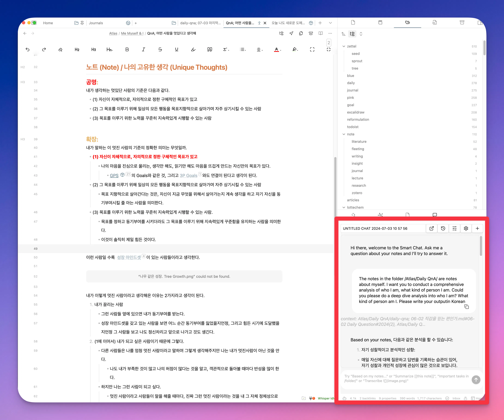Send the chat message with arrow button
The width and height of the screenshot is (504, 420).
(x=476, y=379)
